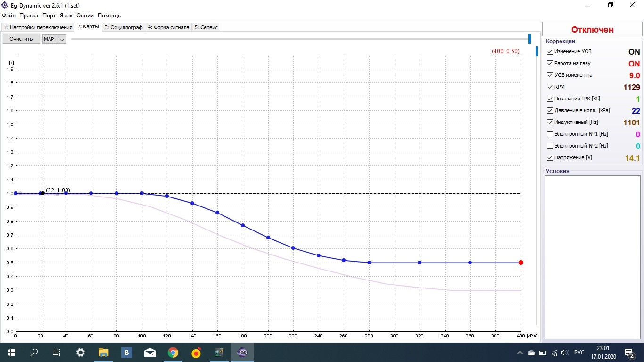This screenshot has width=644, height=362.
Task: Open Task View on taskbar
Action: pyautogui.click(x=57, y=352)
